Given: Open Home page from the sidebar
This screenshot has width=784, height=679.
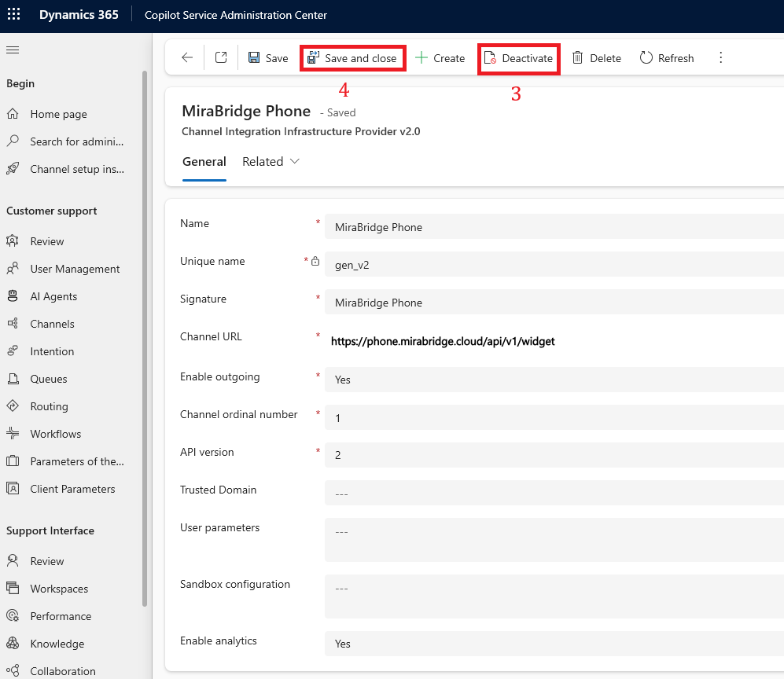Looking at the screenshot, I should point(58,114).
